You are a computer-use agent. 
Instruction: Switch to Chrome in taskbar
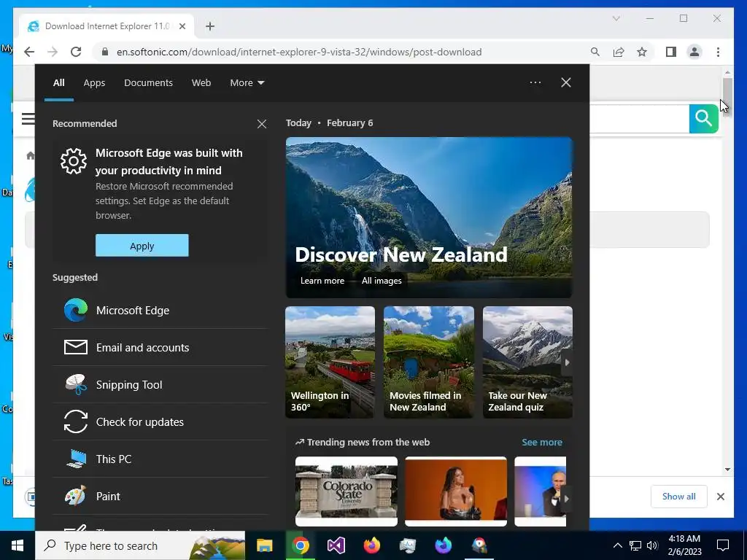click(300, 545)
